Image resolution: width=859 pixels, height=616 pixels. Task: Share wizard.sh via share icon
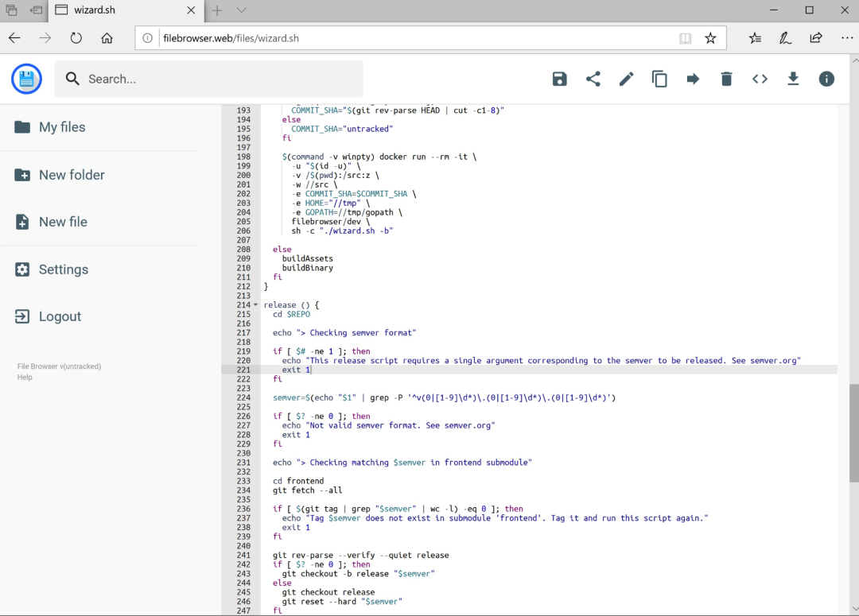tap(593, 79)
